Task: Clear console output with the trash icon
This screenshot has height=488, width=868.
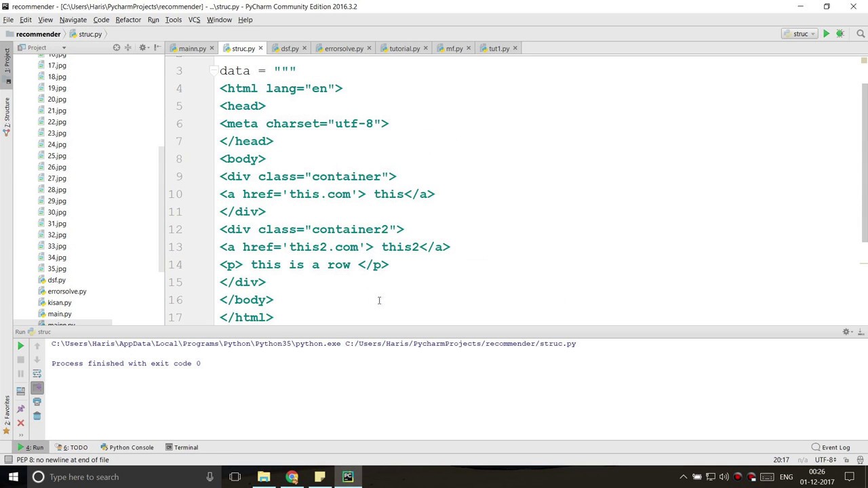Action: point(37,416)
